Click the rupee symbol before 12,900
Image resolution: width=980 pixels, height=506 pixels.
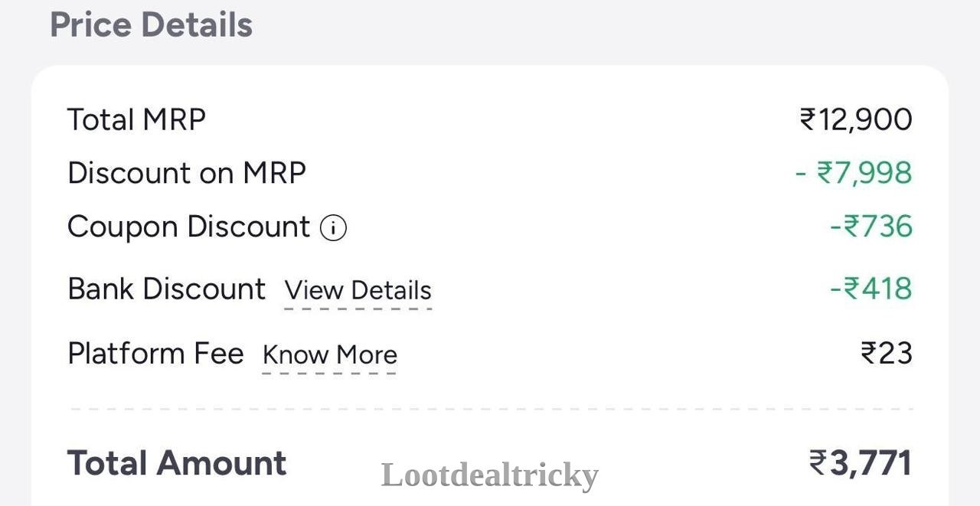(x=808, y=120)
